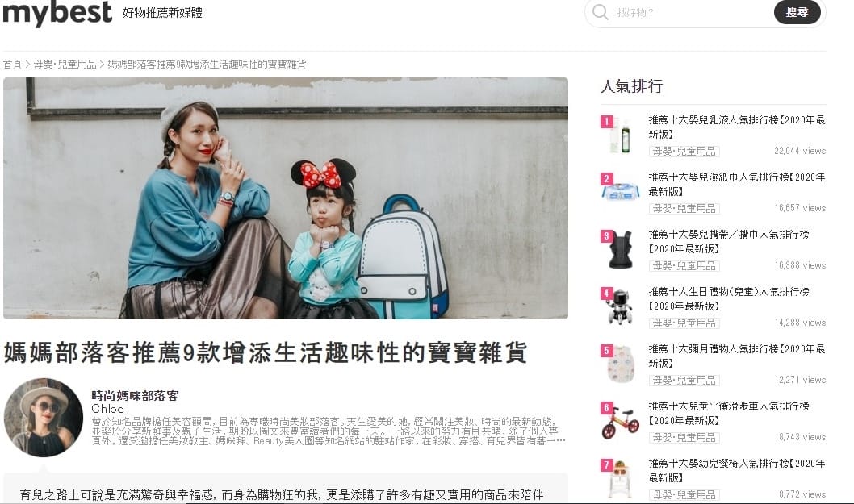Open rank 1 baby lotion thumbnail

click(x=620, y=135)
